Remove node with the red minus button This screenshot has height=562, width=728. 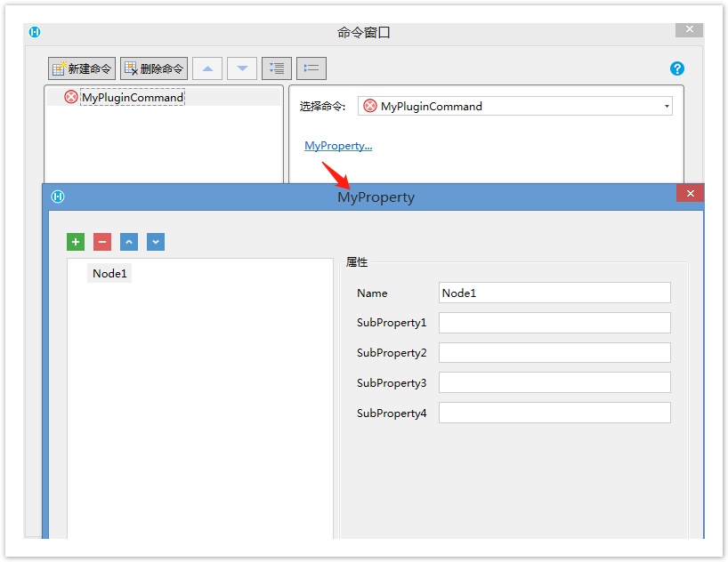coord(102,242)
